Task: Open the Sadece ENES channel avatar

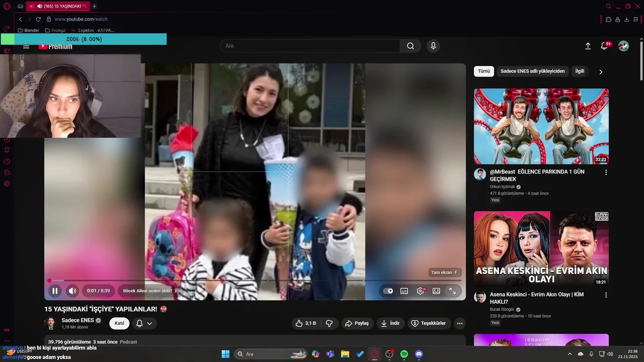Action: pos(50,323)
